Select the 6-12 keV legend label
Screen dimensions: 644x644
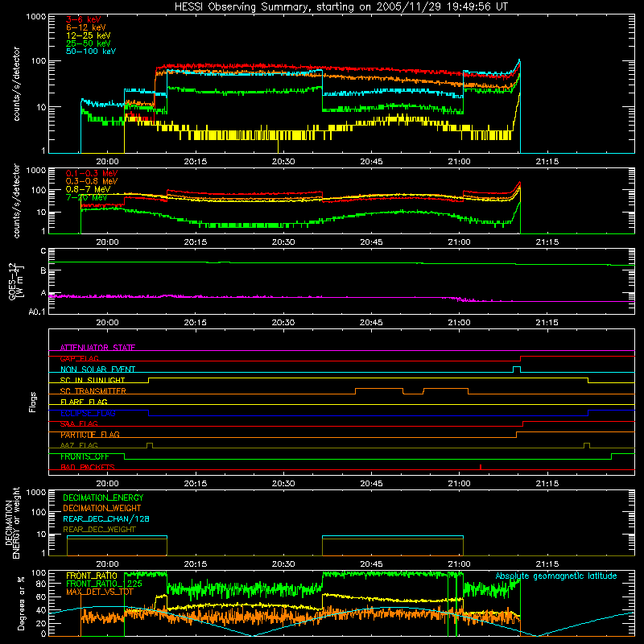point(86,27)
